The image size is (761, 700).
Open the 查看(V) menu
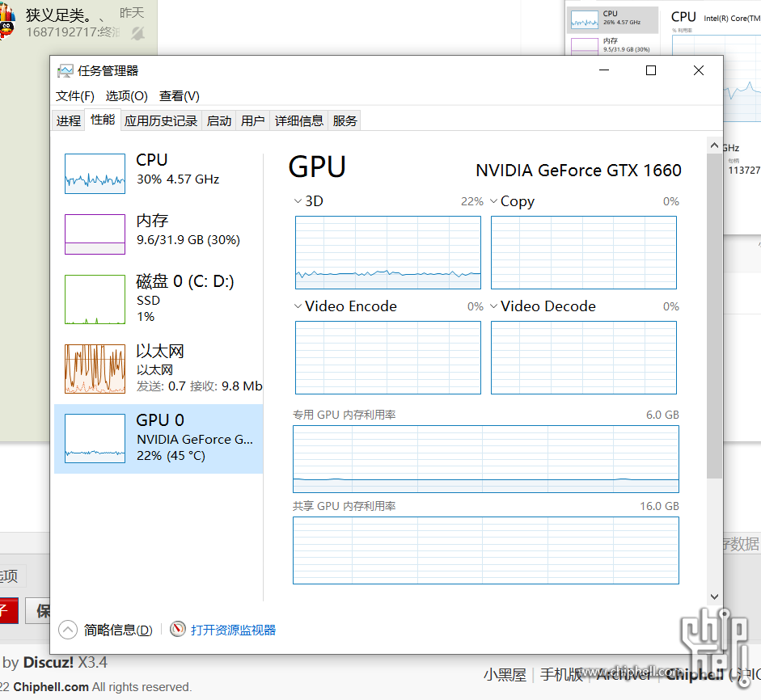(179, 96)
